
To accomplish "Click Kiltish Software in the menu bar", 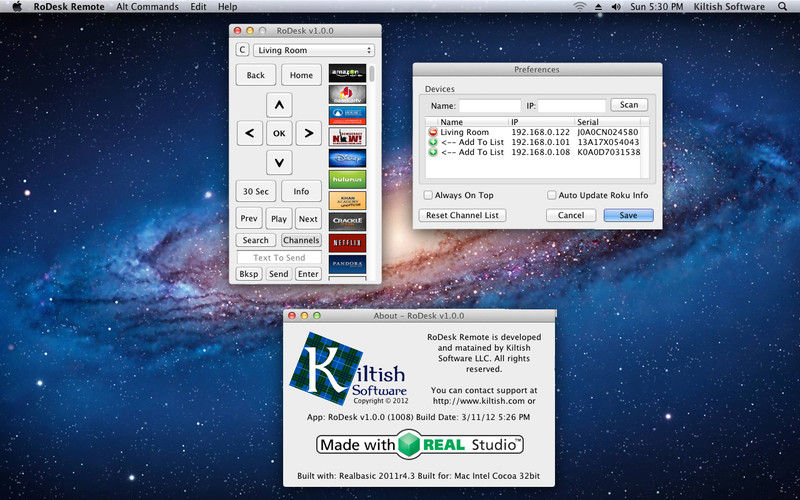I will pos(729,7).
